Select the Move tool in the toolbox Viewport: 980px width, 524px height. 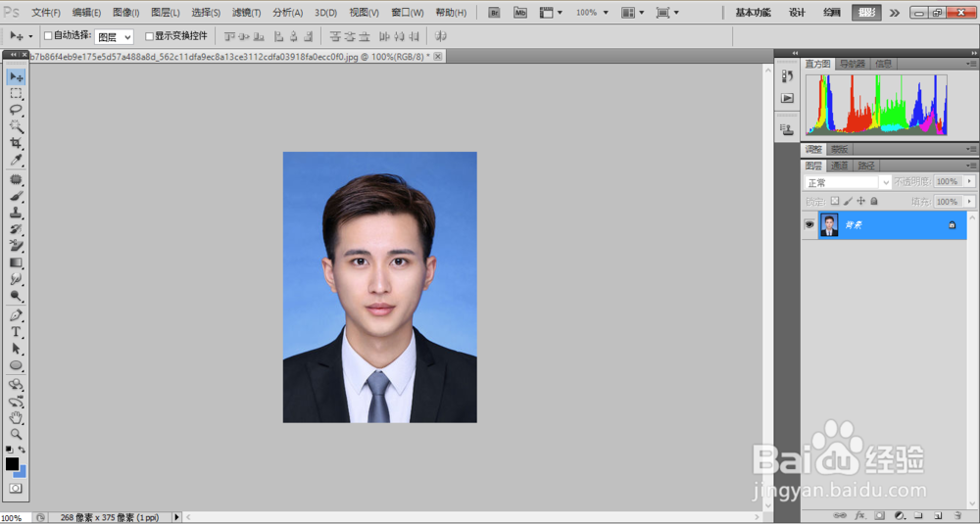[16, 76]
